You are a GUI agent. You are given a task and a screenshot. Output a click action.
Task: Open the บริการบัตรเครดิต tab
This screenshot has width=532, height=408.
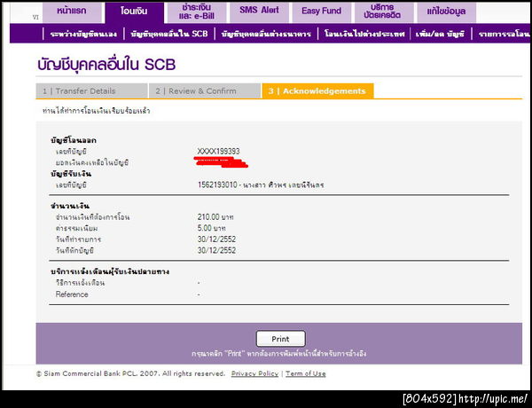384,12
